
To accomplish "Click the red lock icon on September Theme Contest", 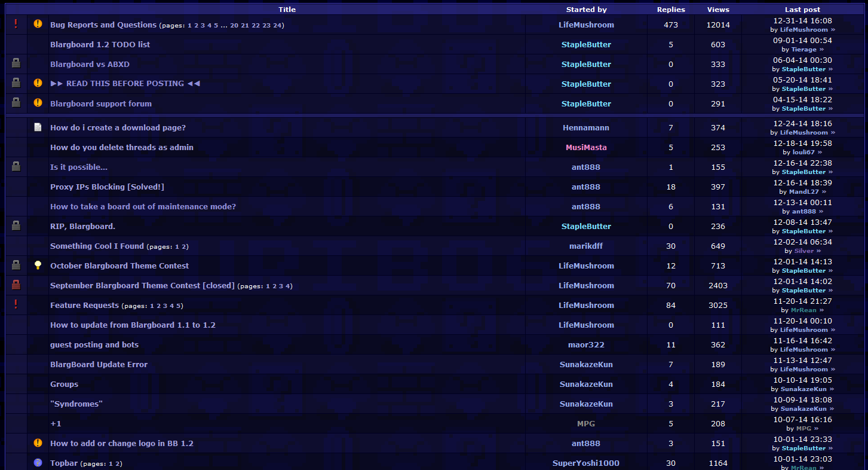I will click(16, 285).
